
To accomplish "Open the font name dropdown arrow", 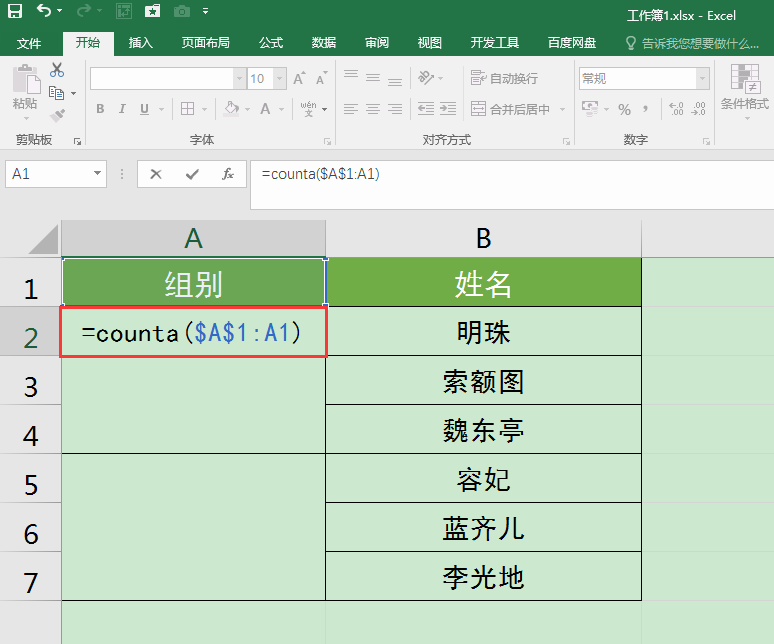I will point(239,78).
